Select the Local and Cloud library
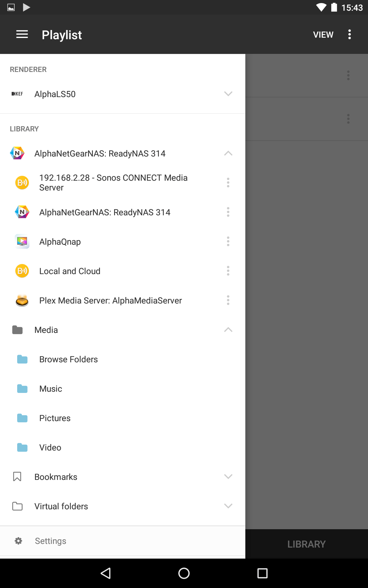 (70, 271)
